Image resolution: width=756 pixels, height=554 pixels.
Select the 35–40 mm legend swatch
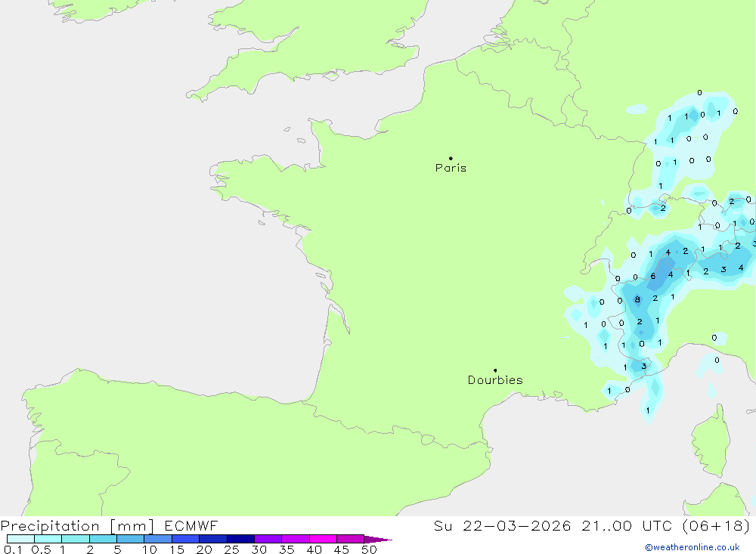[296, 539]
